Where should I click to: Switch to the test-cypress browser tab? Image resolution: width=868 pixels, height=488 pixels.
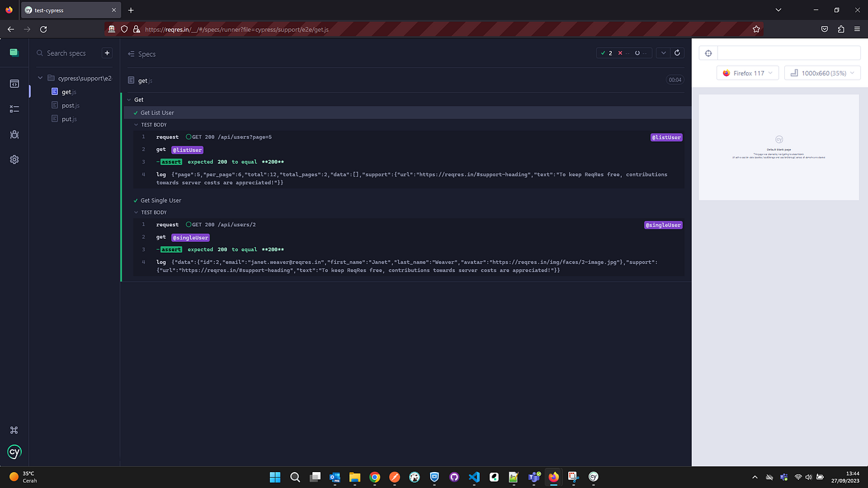[x=64, y=10]
